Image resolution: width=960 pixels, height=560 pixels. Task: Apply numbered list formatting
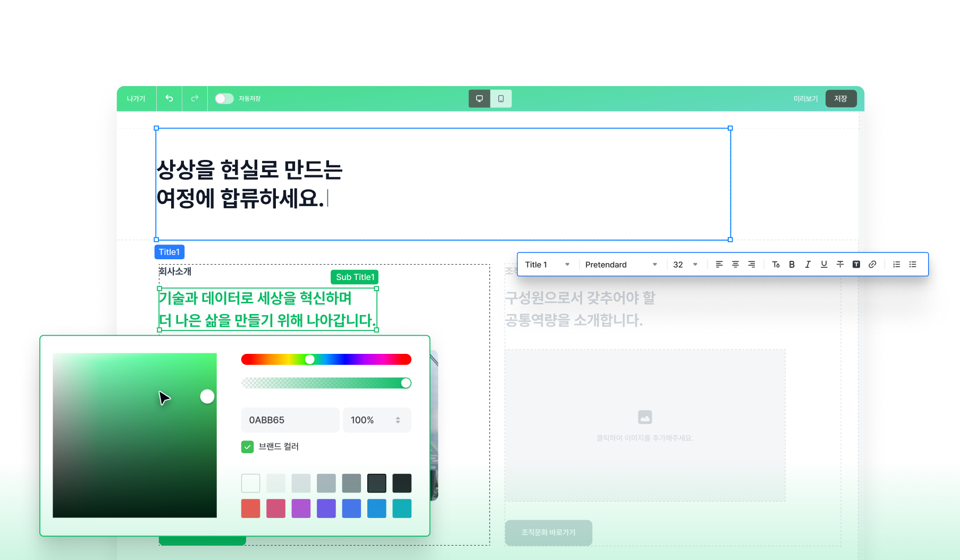pos(897,265)
